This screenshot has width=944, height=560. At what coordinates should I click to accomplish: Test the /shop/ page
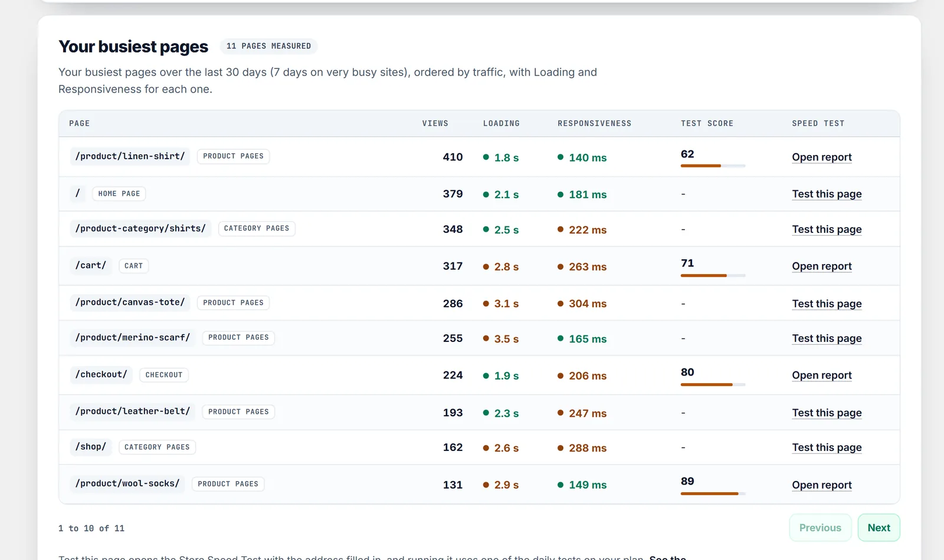(x=827, y=447)
